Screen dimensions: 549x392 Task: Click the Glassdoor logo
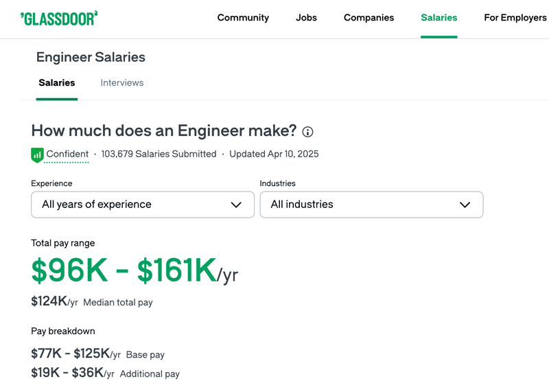click(x=59, y=18)
